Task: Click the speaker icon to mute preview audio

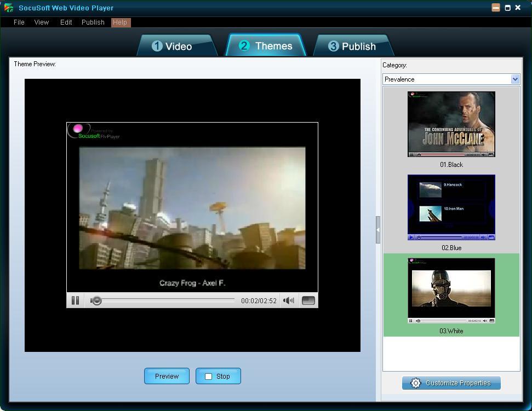Action: 288,300
